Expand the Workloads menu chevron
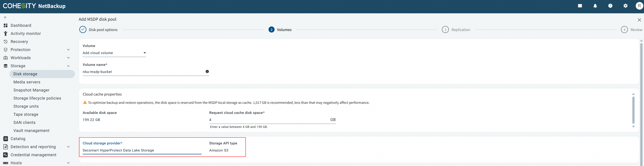This screenshot has height=166, width=644. [69, 58]
